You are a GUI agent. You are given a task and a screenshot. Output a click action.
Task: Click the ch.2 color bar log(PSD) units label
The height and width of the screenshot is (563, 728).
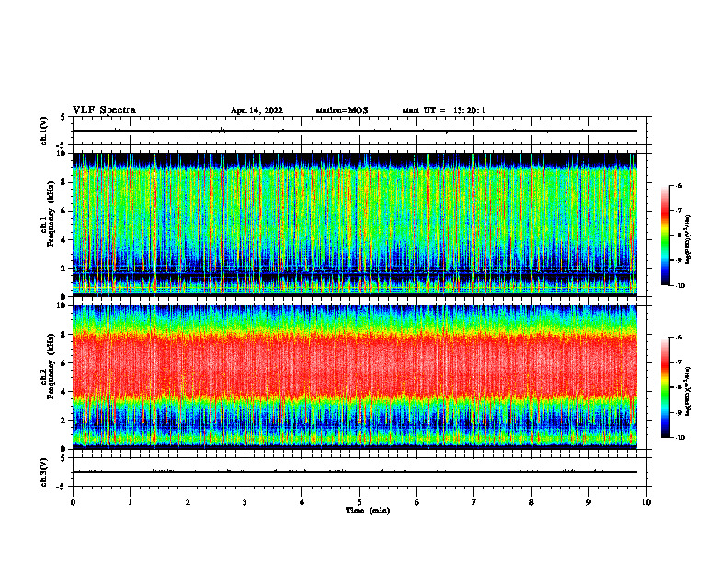[689, 392]
